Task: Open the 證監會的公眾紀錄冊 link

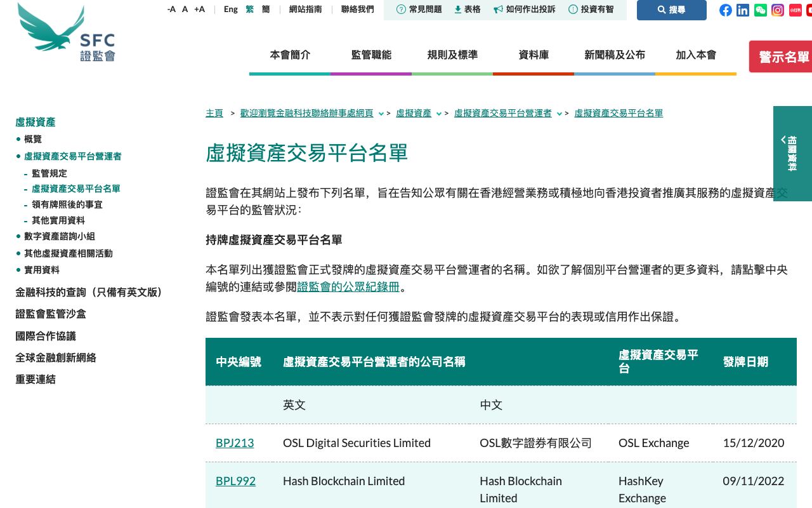Action: click(x=348, y=286)
